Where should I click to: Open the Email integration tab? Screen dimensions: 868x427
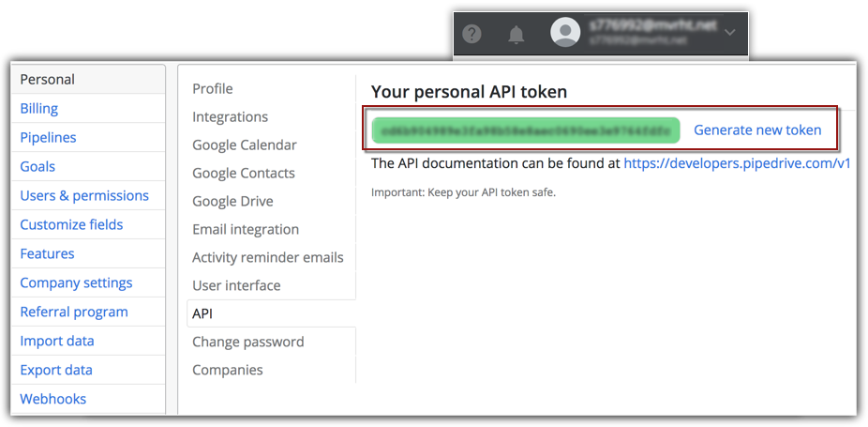pyautogui.click(x=246, y=230)
